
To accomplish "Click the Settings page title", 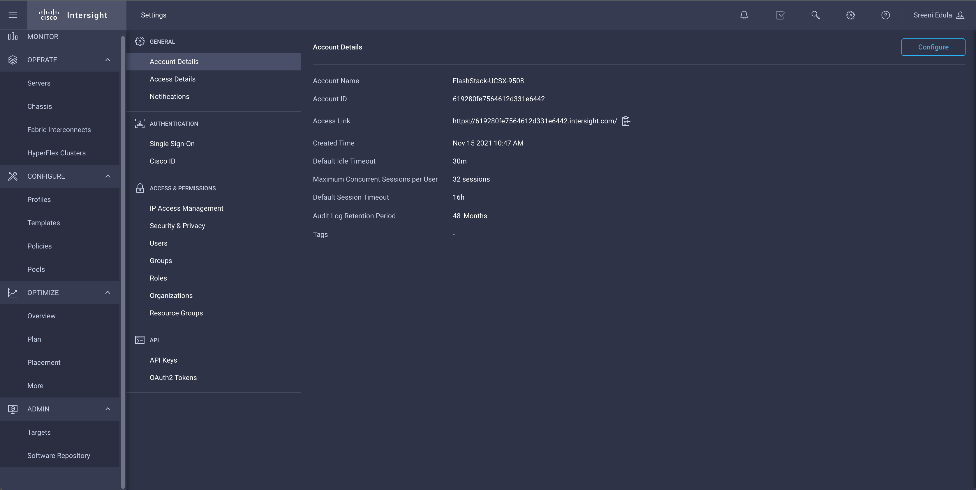I will pos(153,15).
